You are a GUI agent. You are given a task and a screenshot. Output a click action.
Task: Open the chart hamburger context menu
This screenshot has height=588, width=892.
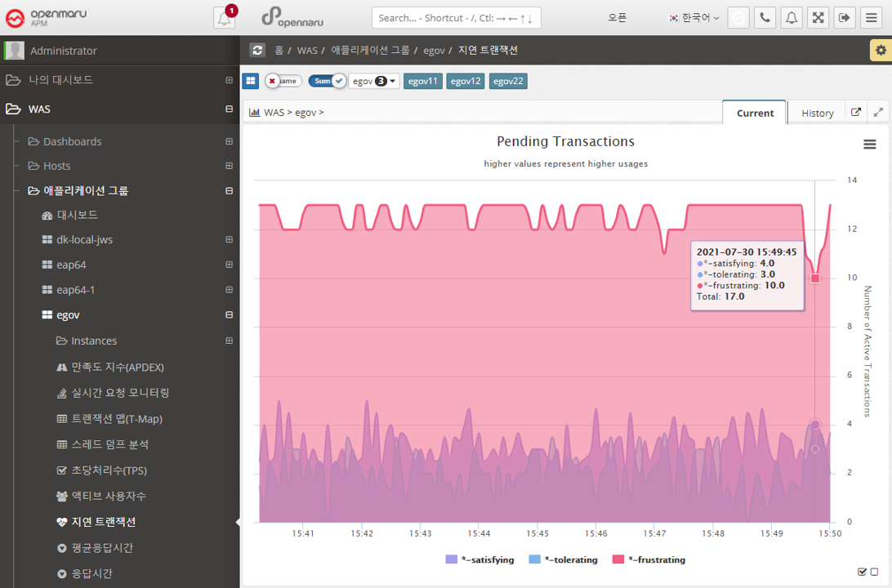pos(870,145)
